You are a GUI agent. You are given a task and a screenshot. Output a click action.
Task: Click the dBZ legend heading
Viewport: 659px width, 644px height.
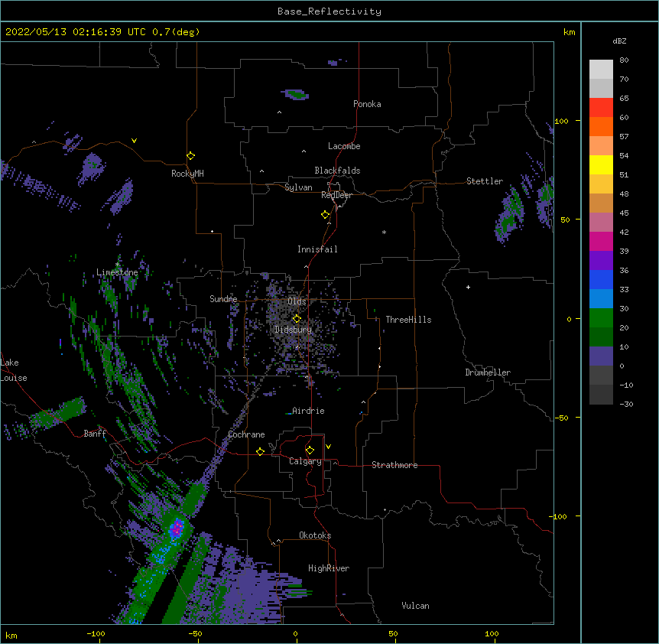619,41
